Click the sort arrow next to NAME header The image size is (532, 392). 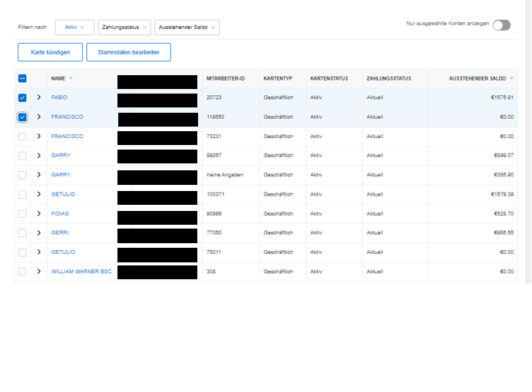71,78
